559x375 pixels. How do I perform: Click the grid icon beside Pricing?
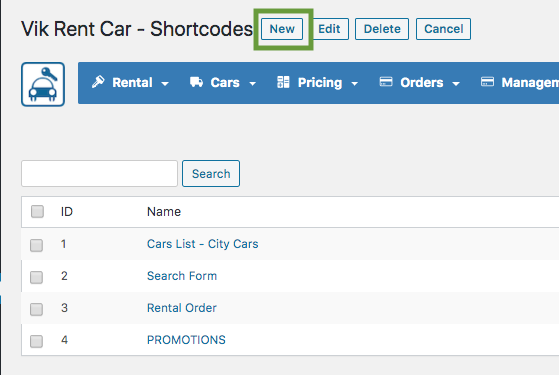click(x=283, y=82)
